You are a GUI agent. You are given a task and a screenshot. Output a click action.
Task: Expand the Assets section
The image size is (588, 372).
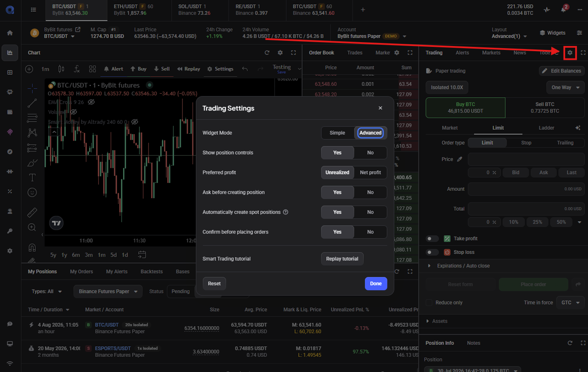(x=437, y=321)
